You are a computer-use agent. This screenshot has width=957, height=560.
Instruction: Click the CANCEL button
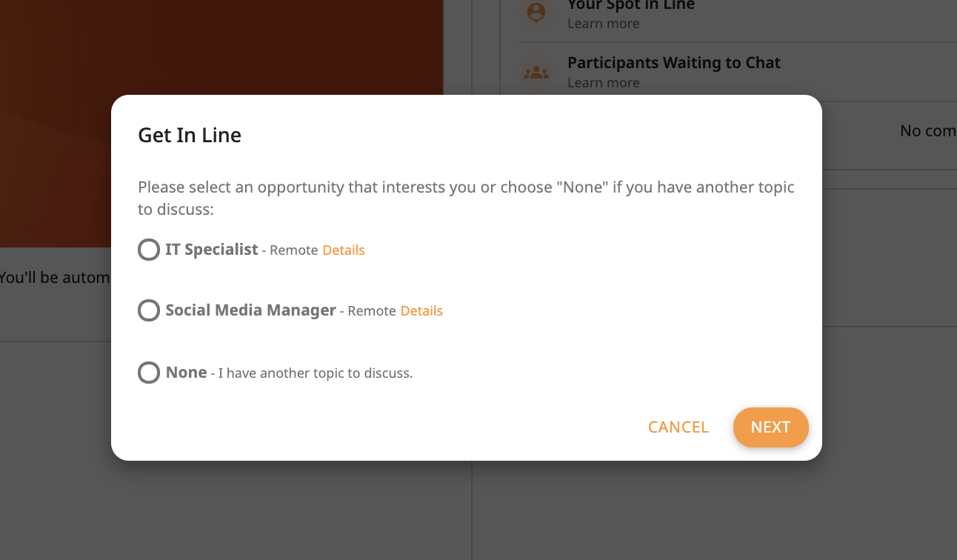tap(678, 427)
